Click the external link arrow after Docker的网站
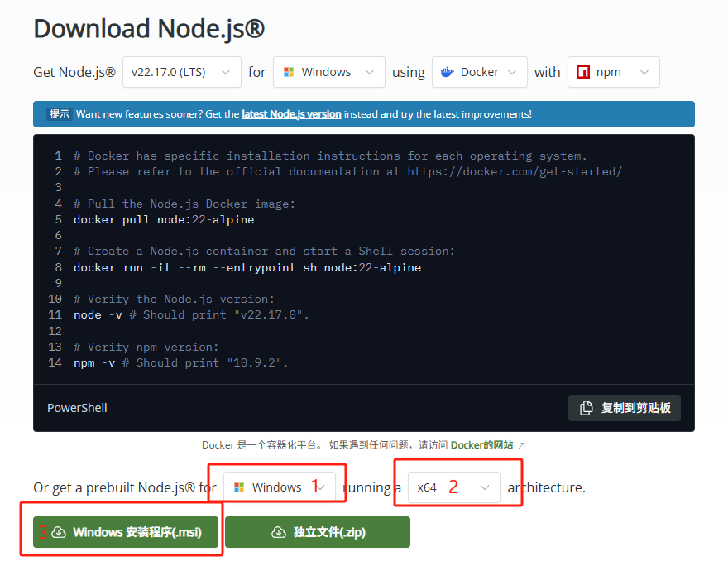This screenshot has height=571, width=728. [x=521, y=445]
